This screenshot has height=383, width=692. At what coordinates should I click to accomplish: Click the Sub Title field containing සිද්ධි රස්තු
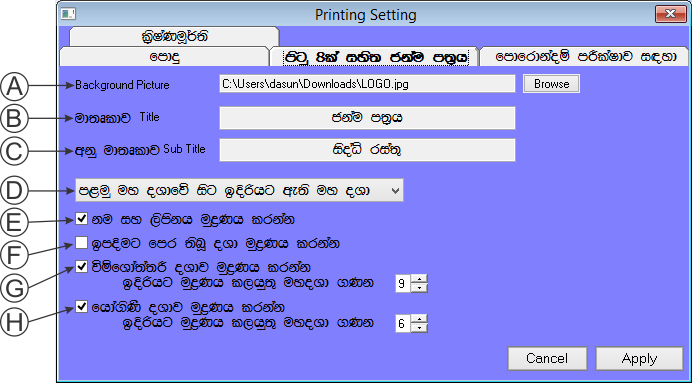point(367,150)
